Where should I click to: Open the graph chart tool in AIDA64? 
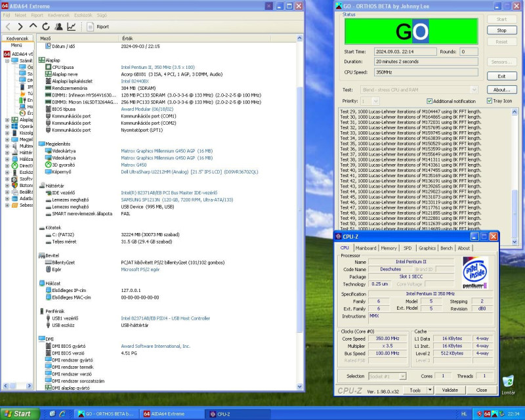coord(71,27)
